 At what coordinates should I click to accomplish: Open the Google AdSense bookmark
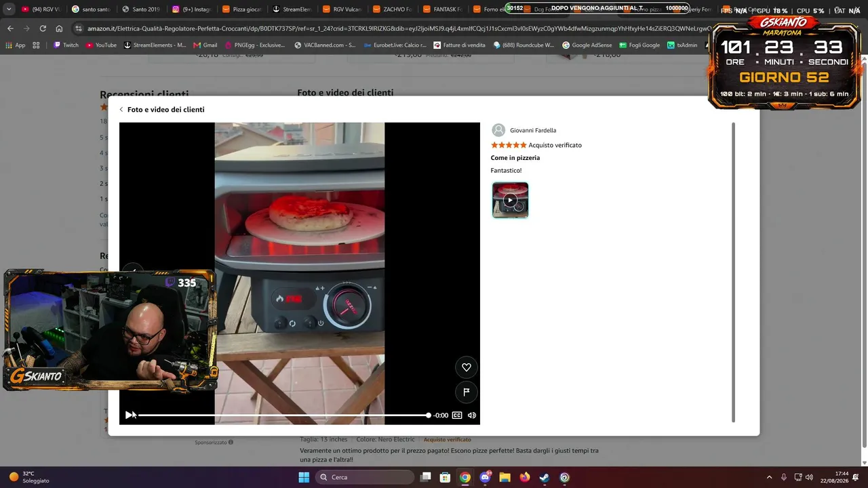(587, 45)
